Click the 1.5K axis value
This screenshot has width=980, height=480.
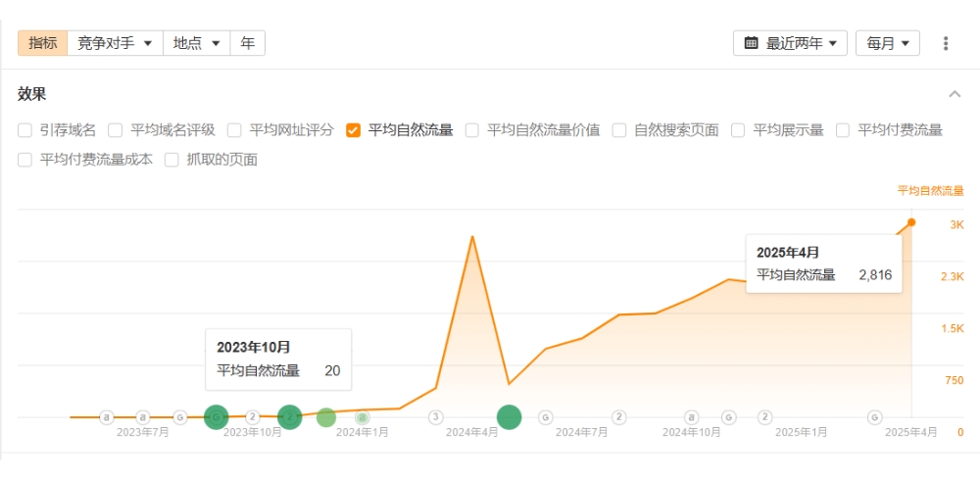tap(953, 329)
